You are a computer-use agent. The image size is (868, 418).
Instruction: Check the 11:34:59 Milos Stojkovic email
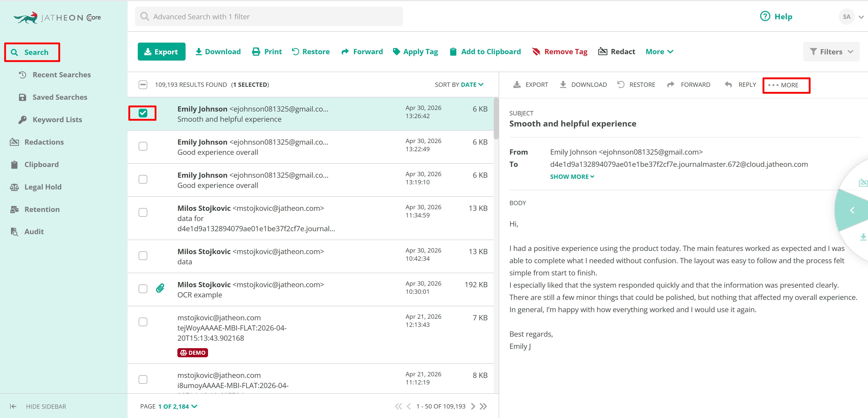pyautogui.click(x=143, y=212)
